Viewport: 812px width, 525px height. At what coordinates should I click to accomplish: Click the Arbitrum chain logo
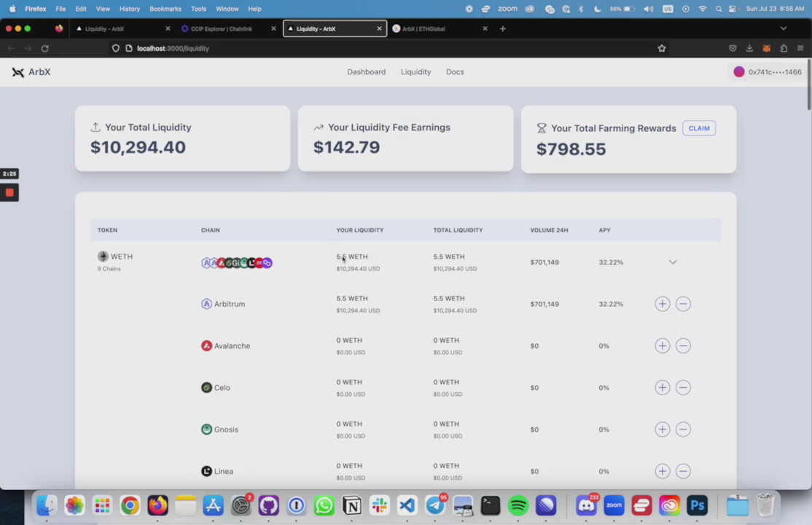point(206,304)
